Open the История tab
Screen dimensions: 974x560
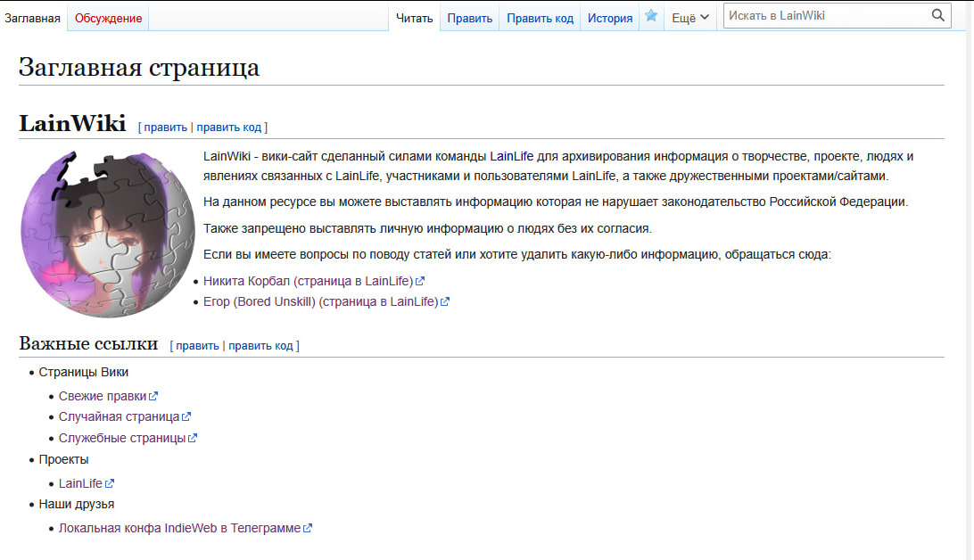tap(610, 18)
